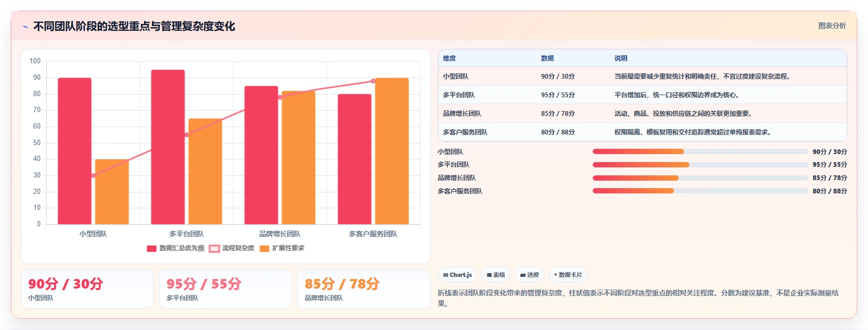
Task: Click the 品牌增长团队 x-axis label under the chart
Action: point(280,234)
